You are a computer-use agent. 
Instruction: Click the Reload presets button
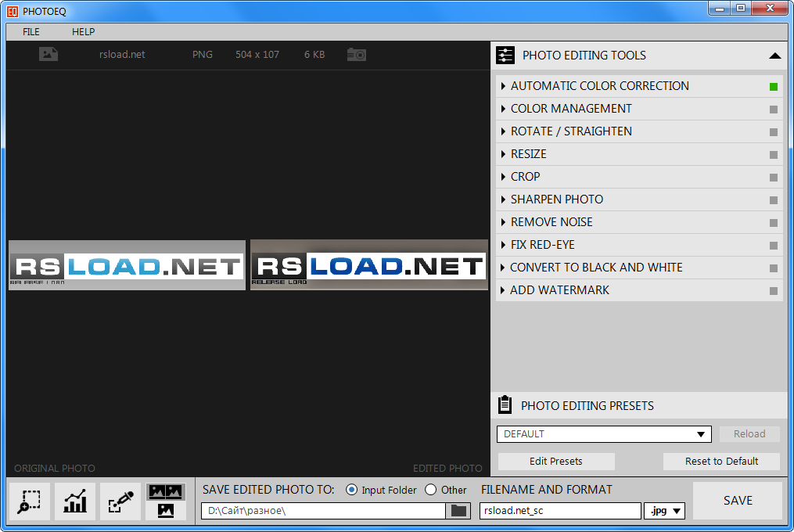tap(749, 433)
